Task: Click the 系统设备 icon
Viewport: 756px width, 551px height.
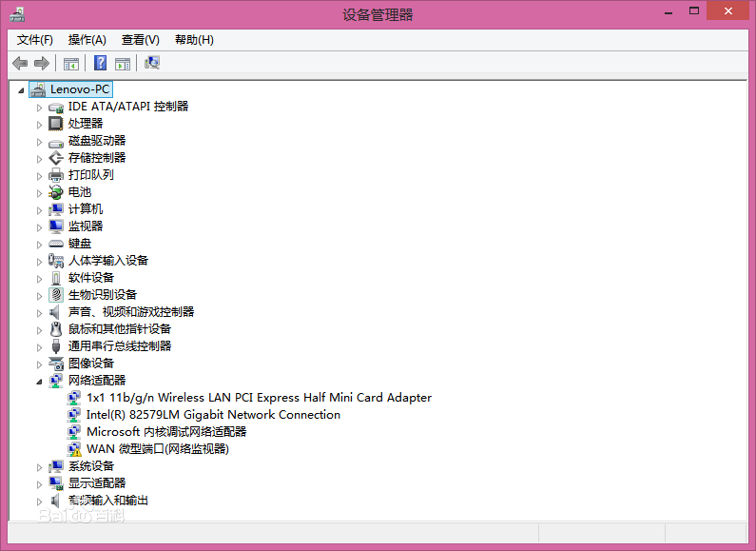Action: (56, 466)
